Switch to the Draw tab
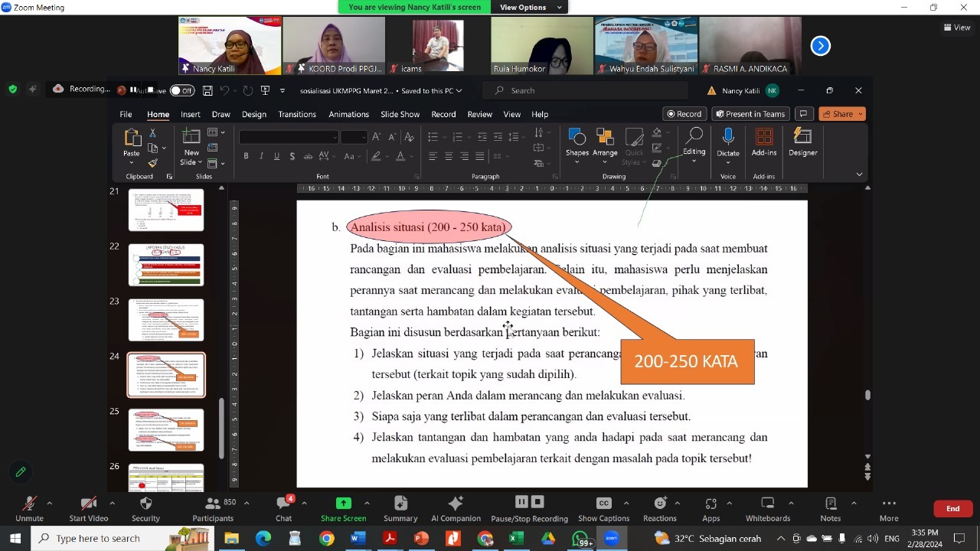The image size is (980, 551). 221,114
